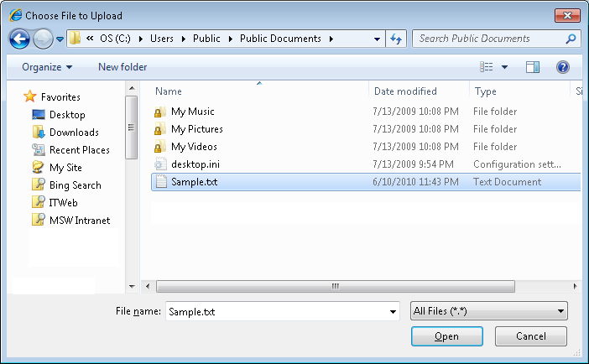This screenshot has width=589, height=364.
Task: Open the Organize menu
Action: coord(47,67)
